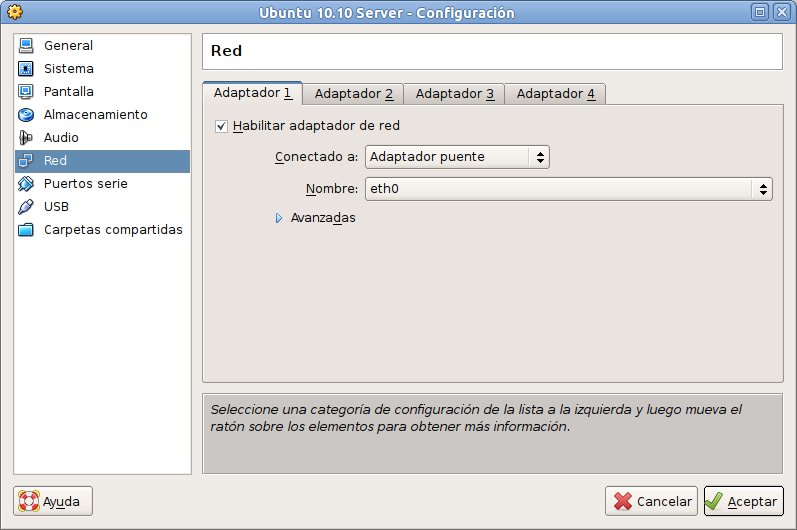Close the Configuración window
Image resolution: width=797 pixels, height=530 pixels.
781,12
